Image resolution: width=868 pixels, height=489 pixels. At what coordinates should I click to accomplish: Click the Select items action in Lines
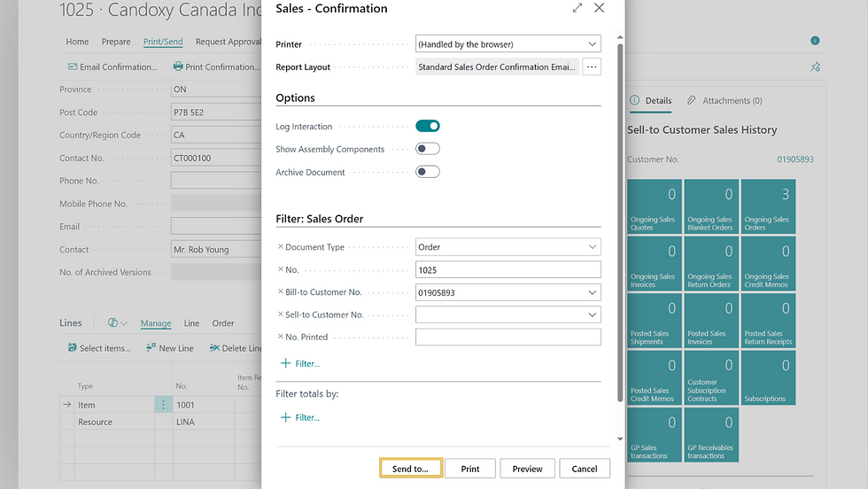(99, 348)
